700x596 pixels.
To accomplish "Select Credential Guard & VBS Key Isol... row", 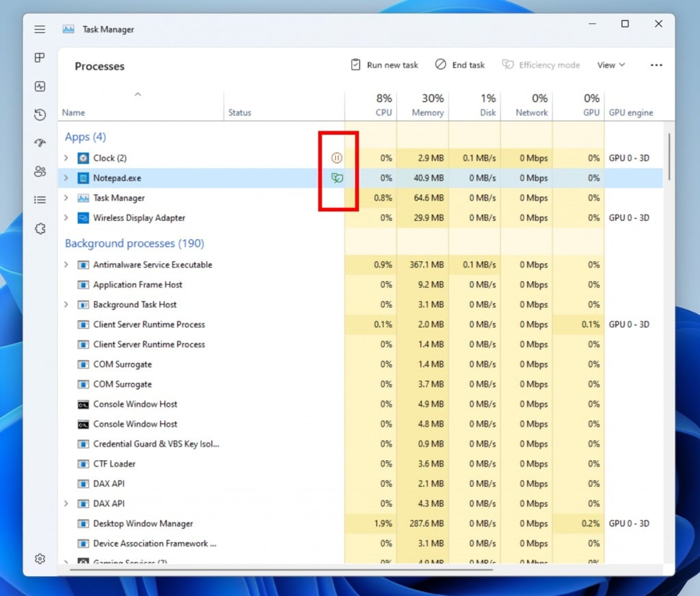I will click(360, 444).
